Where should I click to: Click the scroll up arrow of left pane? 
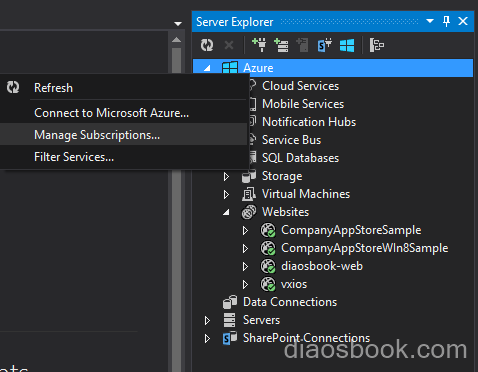click(177, 40)
